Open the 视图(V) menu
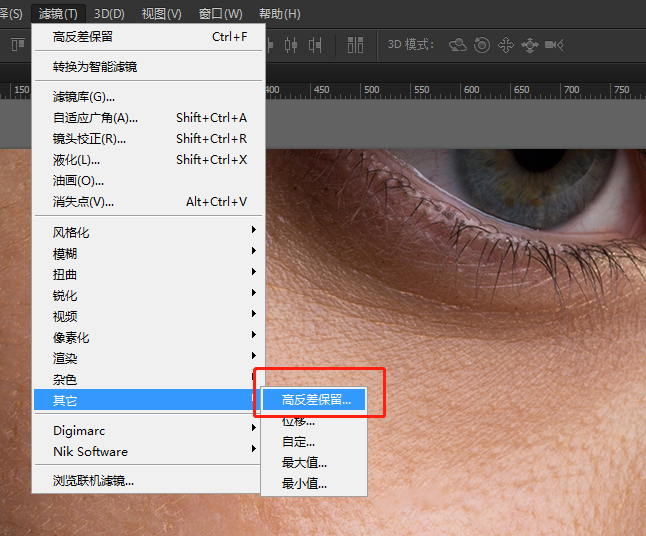The width and height of the screenshot is (646, 536). click(x=162, y=14)
